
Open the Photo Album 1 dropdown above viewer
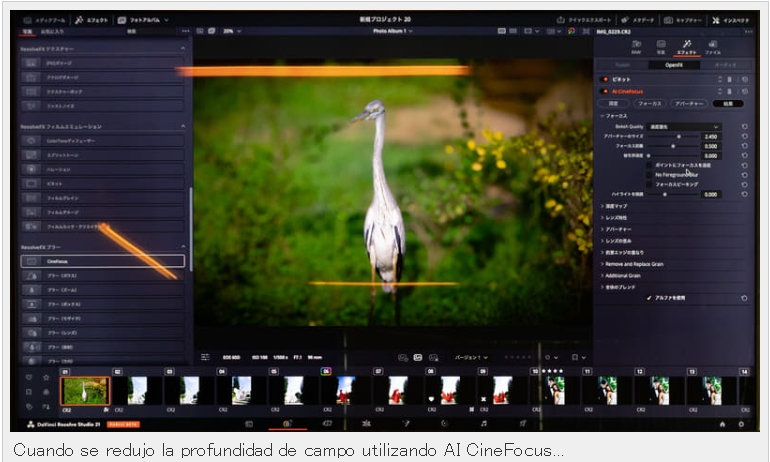392,31
